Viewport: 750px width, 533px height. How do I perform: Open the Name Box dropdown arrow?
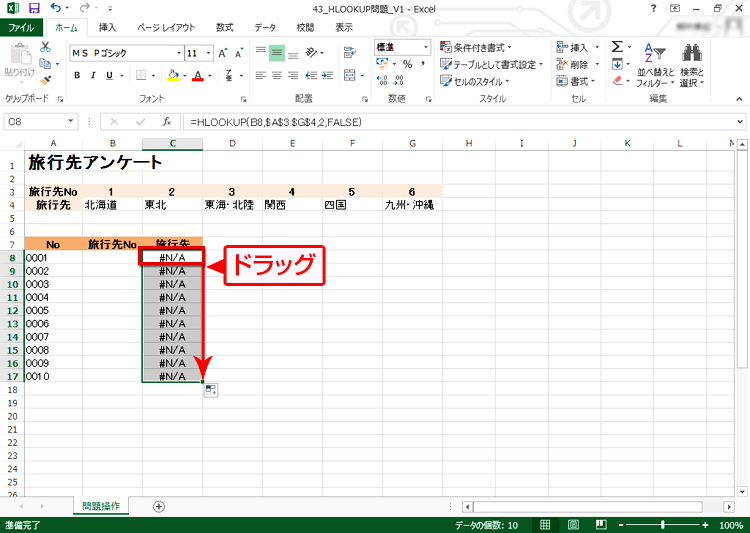pos(70,122)
